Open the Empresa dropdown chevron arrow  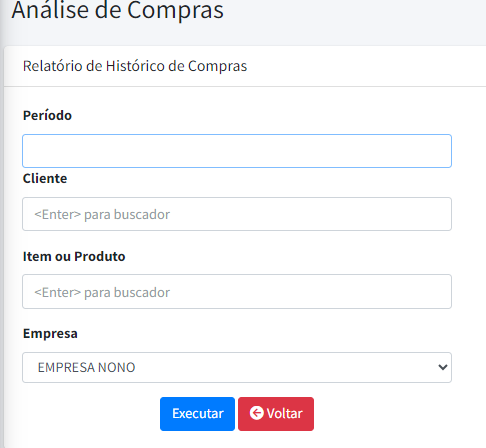click(x=443, y=367)
